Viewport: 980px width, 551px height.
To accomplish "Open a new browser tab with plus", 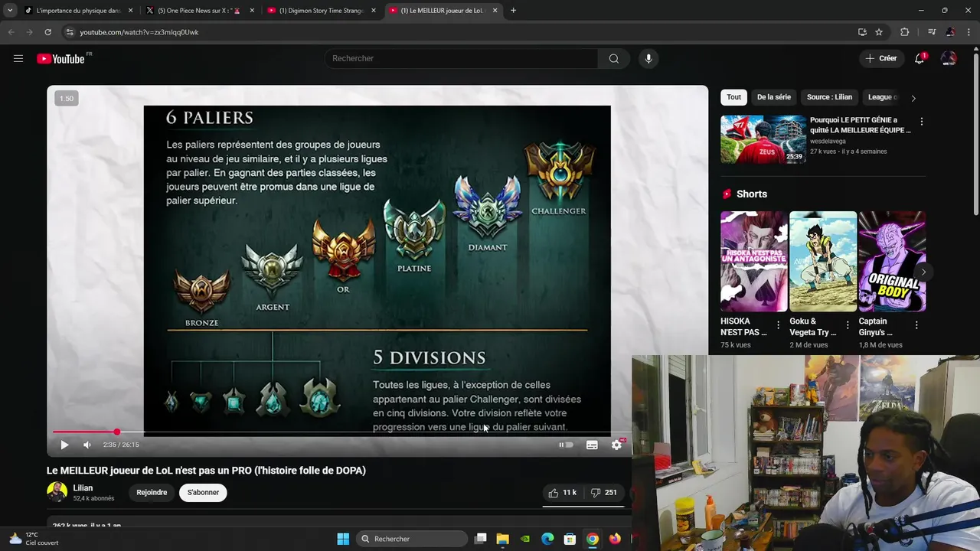I will point(513,11).
